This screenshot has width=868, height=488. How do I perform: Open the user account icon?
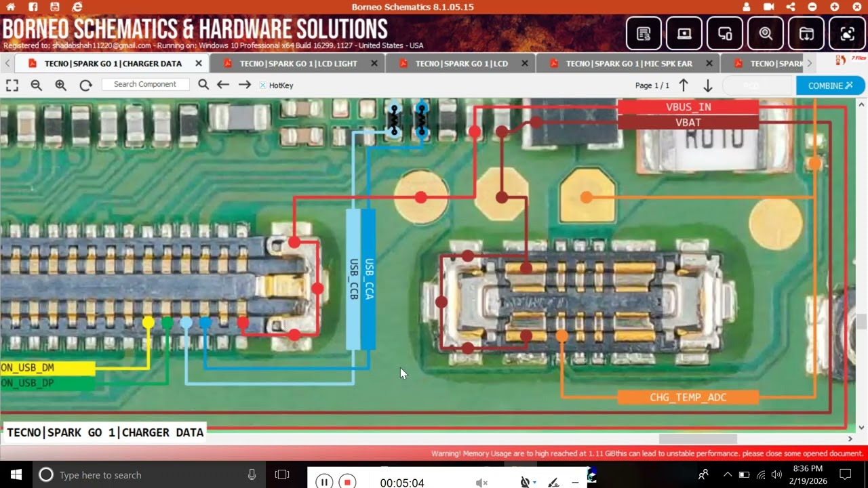pos(747,7)
